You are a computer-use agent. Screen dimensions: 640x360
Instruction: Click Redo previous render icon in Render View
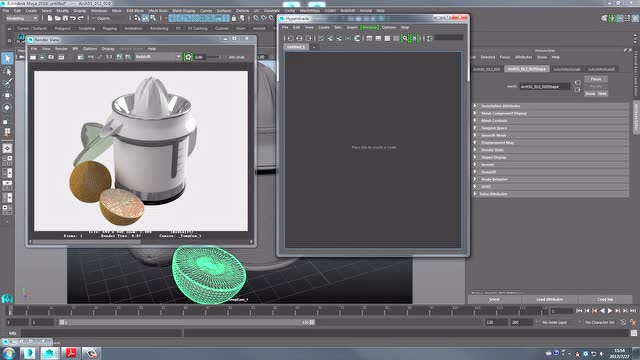click(x=33, y=57)
